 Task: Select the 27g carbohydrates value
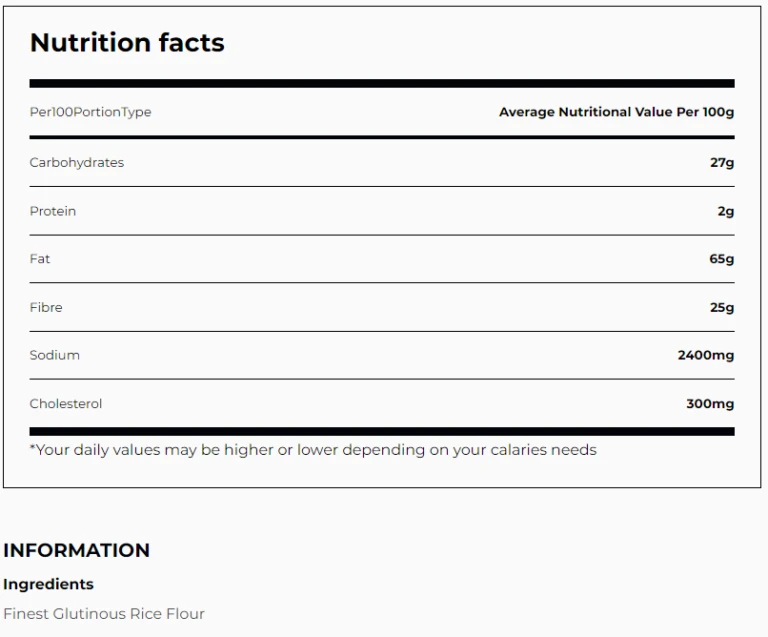722,162
